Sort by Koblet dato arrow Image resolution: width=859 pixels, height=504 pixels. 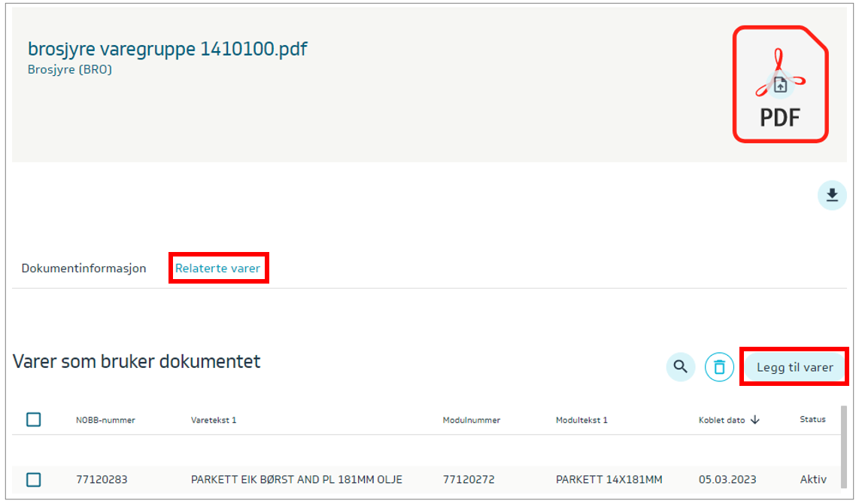click(755, 420)
